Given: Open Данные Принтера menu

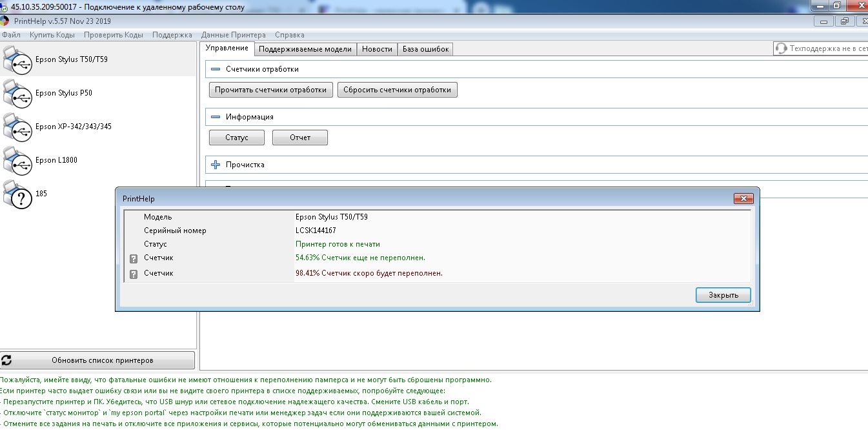Looking at the screenshot, I should click(x=234, y=35).
